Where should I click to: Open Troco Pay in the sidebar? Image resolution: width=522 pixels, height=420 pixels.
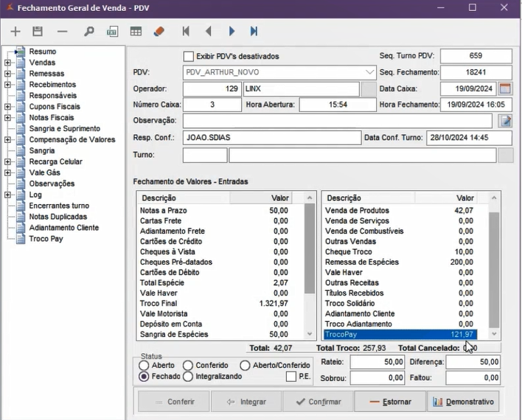click(46, 239)
